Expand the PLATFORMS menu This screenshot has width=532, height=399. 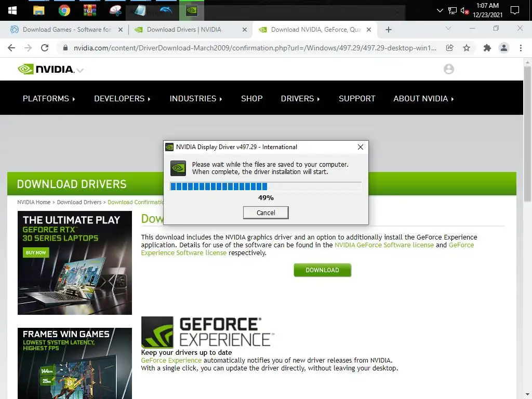point(49,99)
